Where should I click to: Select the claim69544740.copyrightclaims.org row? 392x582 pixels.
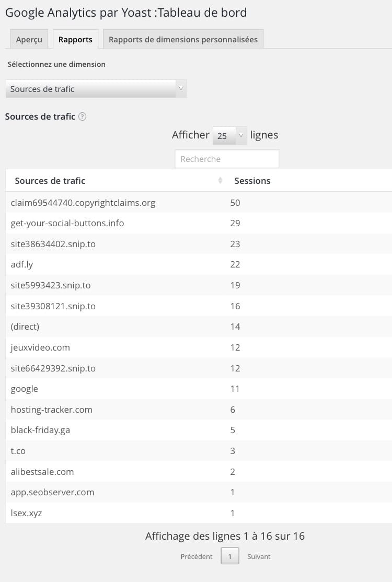tap(199, 203)
